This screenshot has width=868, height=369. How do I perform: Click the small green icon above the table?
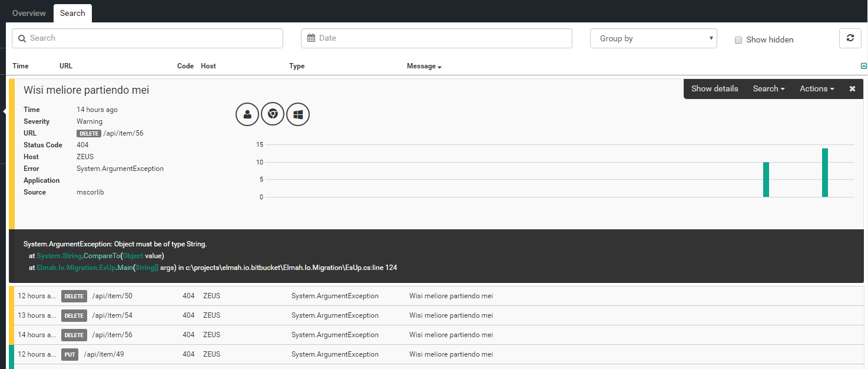click(x=864, y=66)
